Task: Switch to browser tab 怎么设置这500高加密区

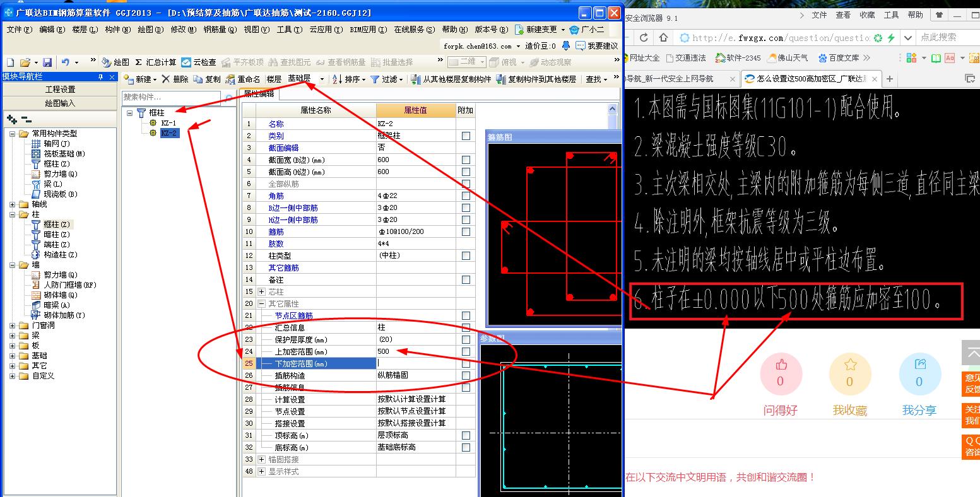Action: pyautogui.click(x=811, y=79)
